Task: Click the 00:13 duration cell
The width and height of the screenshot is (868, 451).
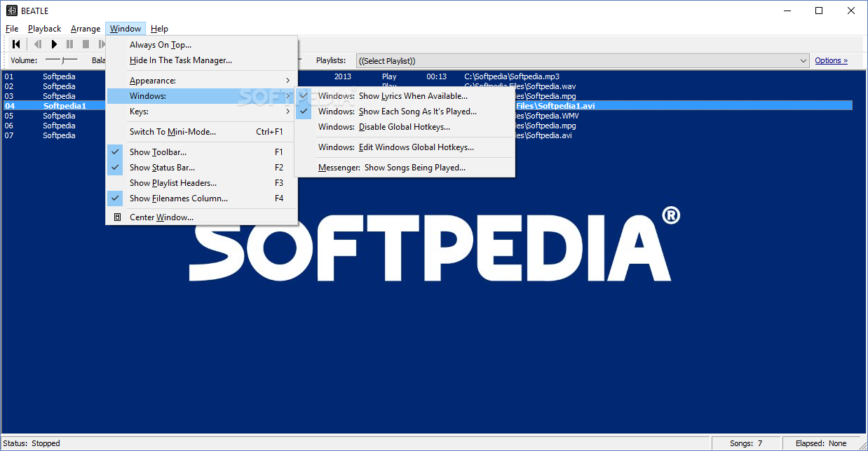Action: [437, 76]
